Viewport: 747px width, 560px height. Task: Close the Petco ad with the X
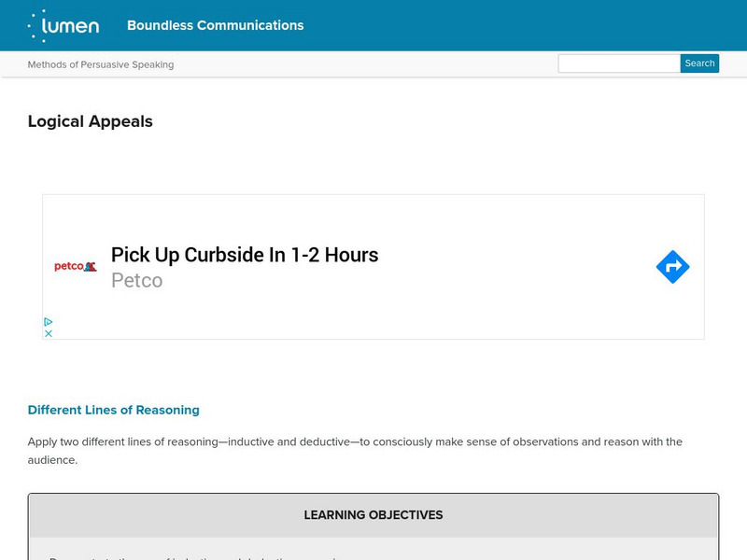pyautogui.click(x=49, y=333)
